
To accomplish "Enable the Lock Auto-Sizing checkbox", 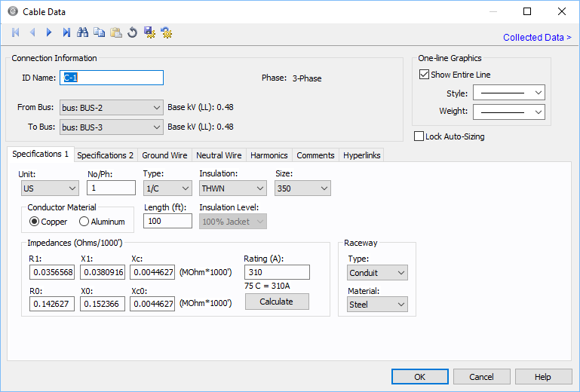I will coord(419,136).
